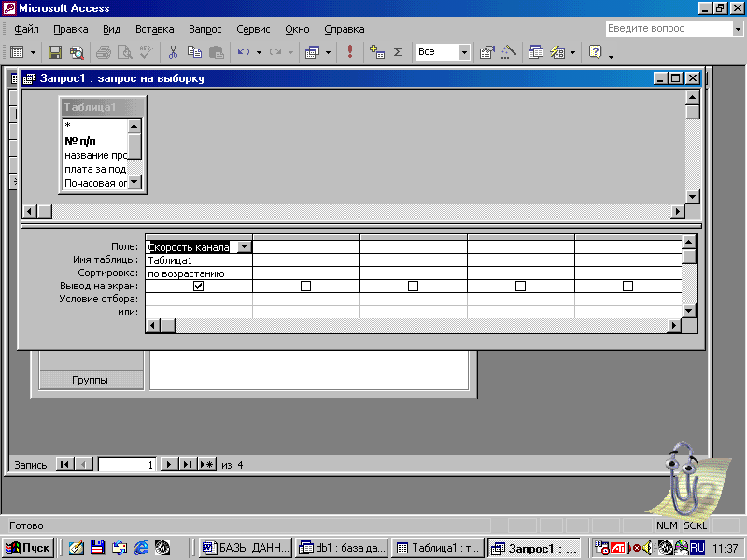
Task: Click the record number input field
Action: (127, 464)
